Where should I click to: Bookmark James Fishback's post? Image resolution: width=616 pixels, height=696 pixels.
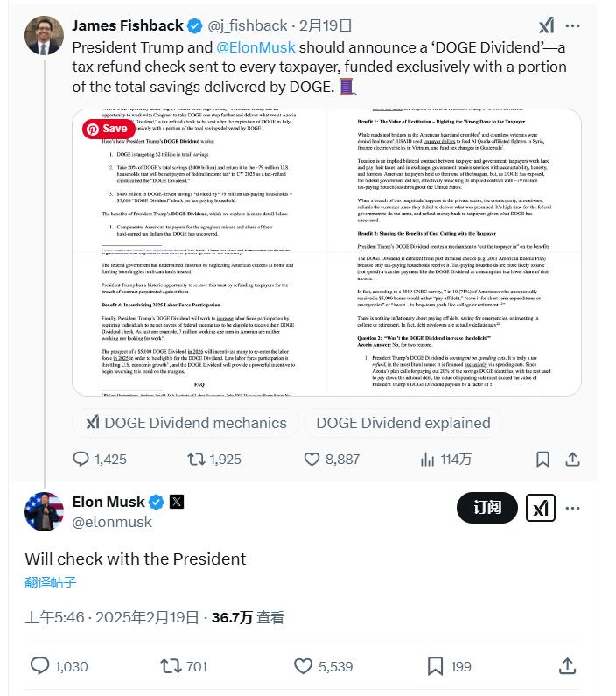[x=542, y=459]
